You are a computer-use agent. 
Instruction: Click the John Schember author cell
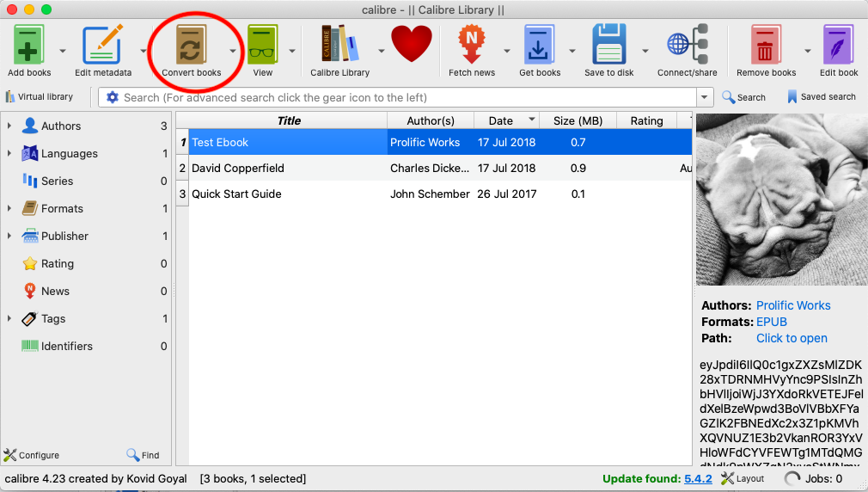[x=430, y=194]
